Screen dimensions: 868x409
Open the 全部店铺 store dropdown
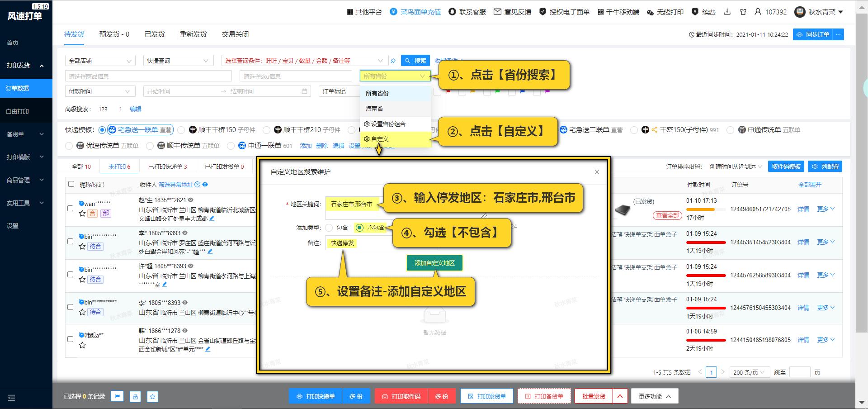[x=100, y=60]
